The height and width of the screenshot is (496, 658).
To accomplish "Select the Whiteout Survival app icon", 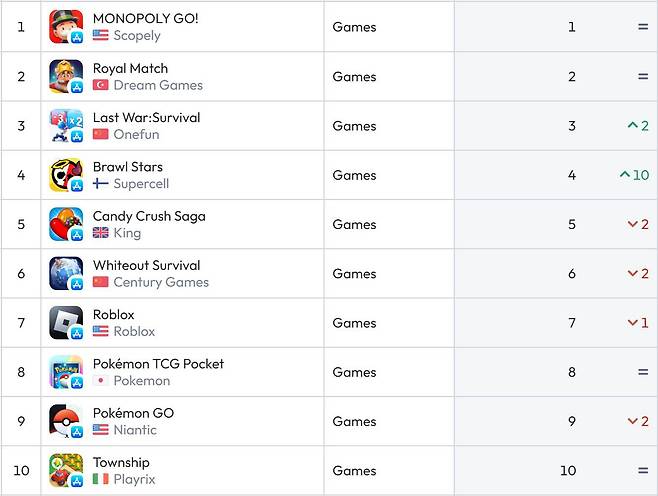I will pyautogui.click(x=66, y=274).
